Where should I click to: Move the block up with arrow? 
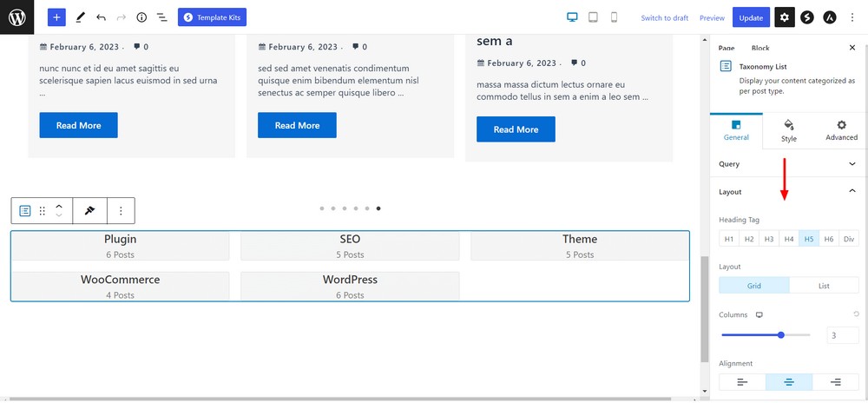pos(59,206)
